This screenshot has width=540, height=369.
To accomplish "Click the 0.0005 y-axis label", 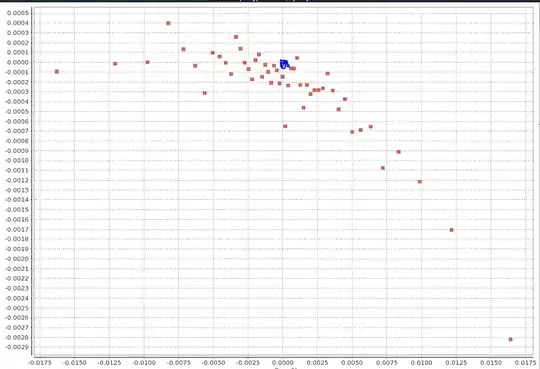I will click(18, 13).
